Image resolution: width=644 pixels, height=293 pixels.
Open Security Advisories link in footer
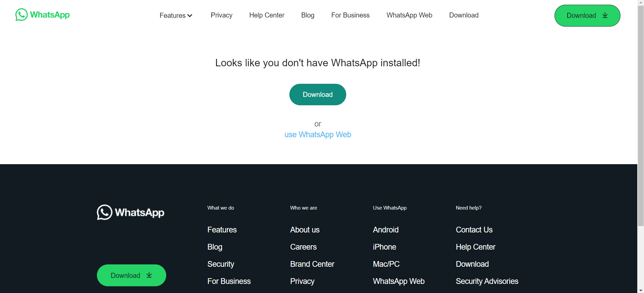pyautogui.click(x=487, y=281)
